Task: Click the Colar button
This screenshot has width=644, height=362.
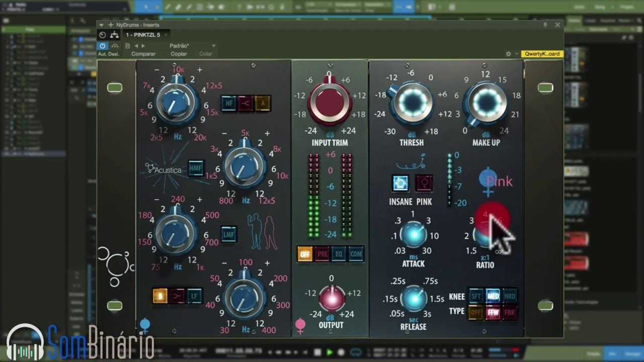Action: [x=206, y=54]
